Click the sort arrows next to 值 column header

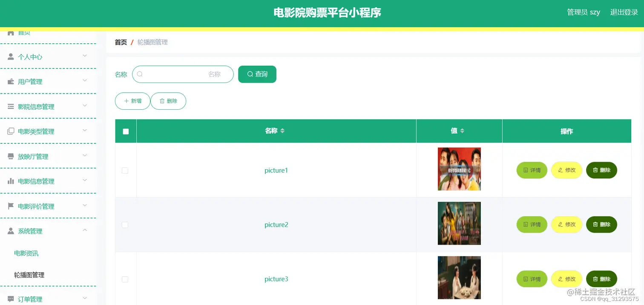pos(462,131)
